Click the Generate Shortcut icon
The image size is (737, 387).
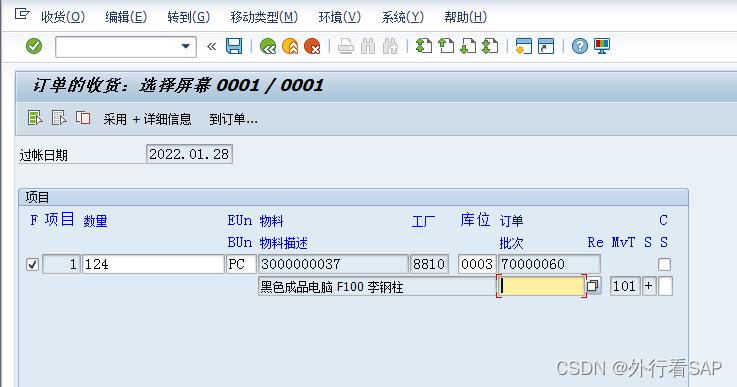pyautogui.click(x=546, y=46)
